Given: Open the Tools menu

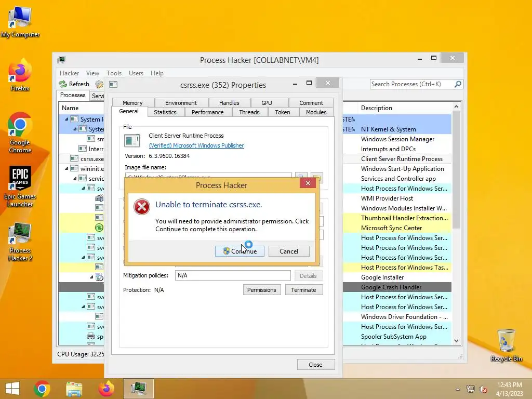Looking at the screenshot, I should 114,73.
